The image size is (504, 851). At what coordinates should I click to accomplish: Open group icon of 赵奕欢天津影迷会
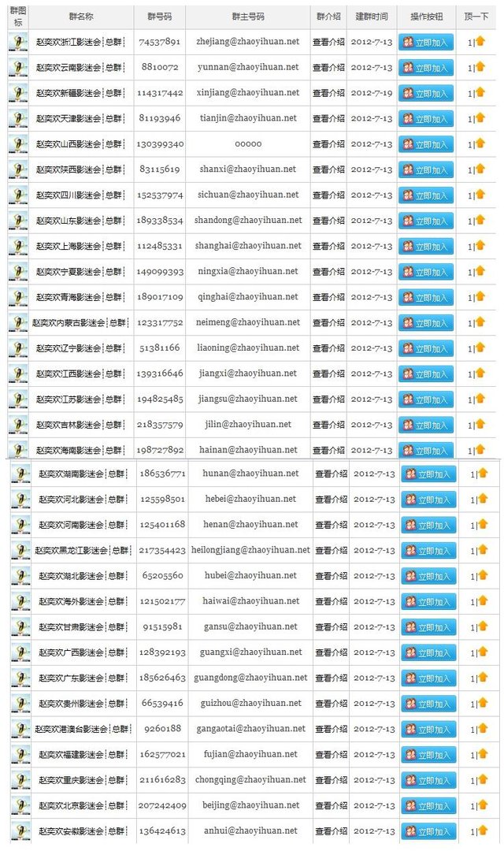click(18, 118)
